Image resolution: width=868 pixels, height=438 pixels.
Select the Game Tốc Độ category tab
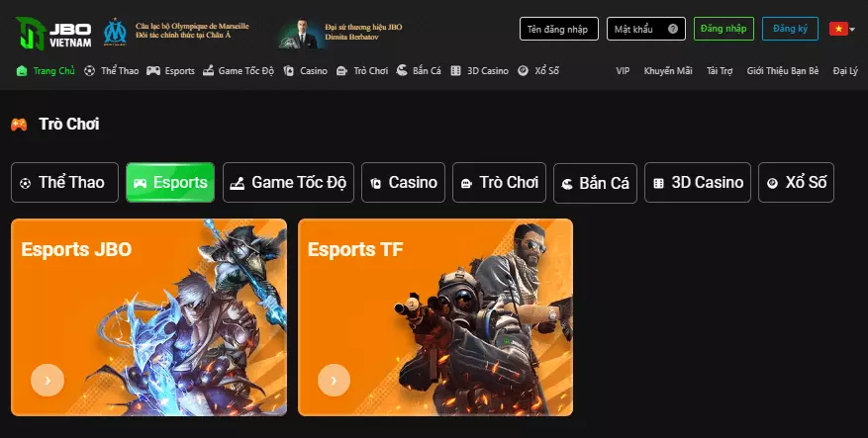288,183
